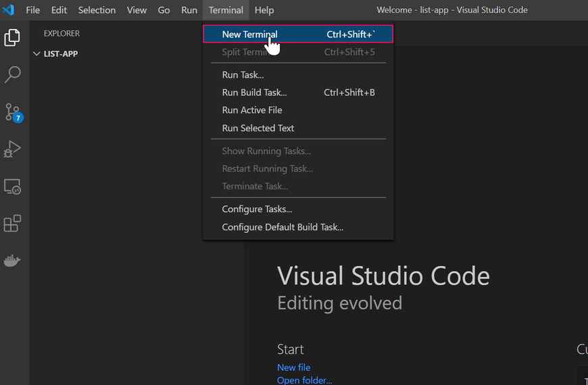Click the New file link
This screenshot has height=385, width=588.
(293, 367)
